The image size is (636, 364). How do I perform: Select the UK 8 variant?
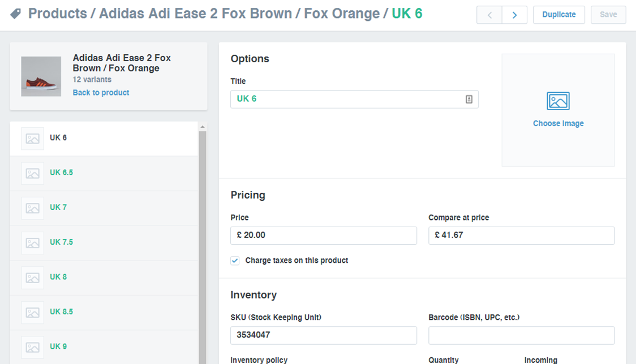(104, 278)
